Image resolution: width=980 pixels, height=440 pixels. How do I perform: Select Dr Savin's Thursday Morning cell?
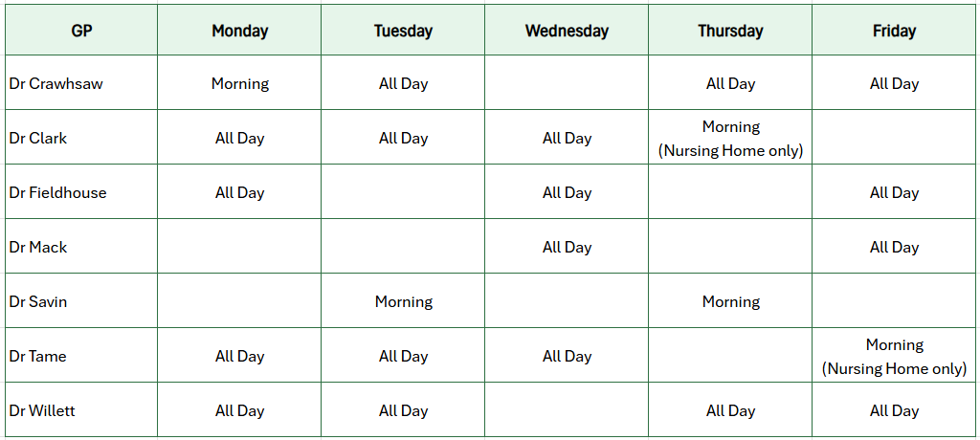pos(730,301)
